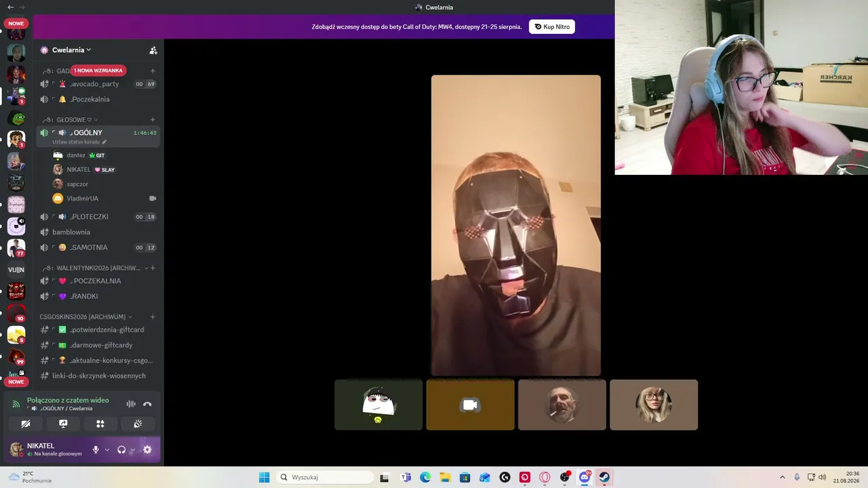Focus the masked participant's main video

pos(516,225)
